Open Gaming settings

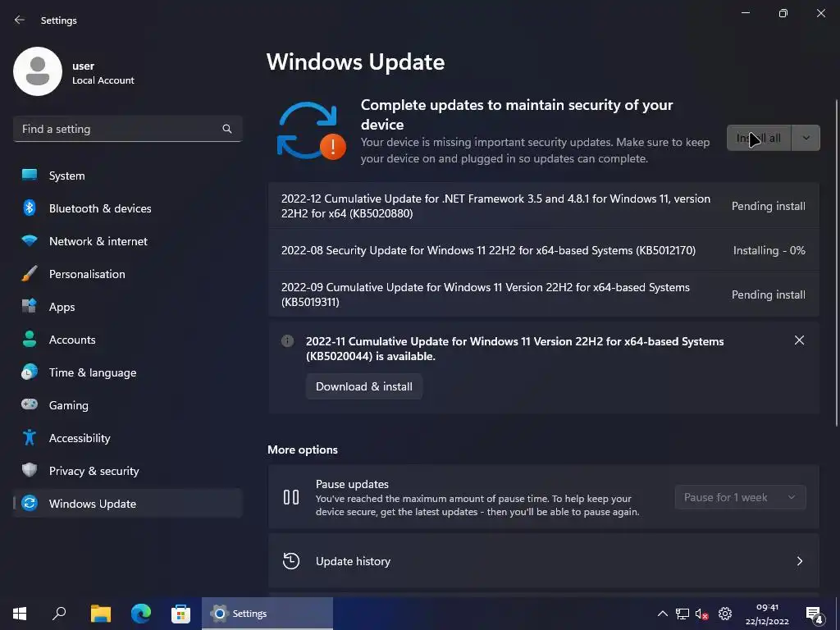click(128, 404)
